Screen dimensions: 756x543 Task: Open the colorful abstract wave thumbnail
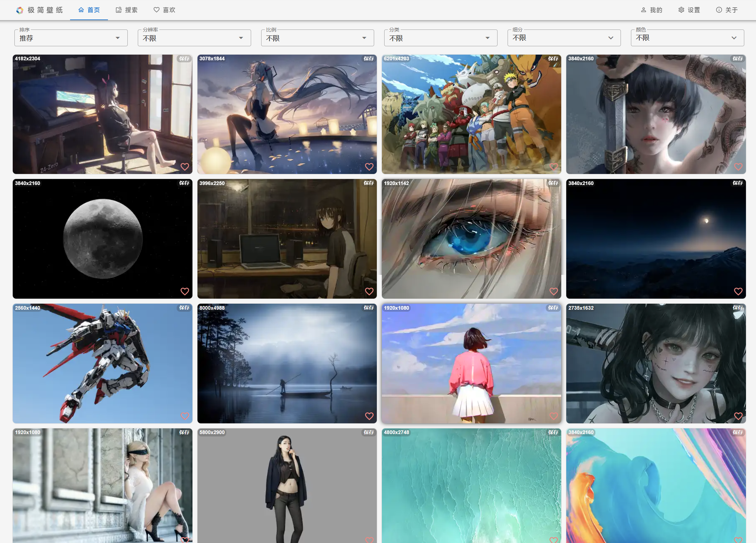click(x=656, y=486)
